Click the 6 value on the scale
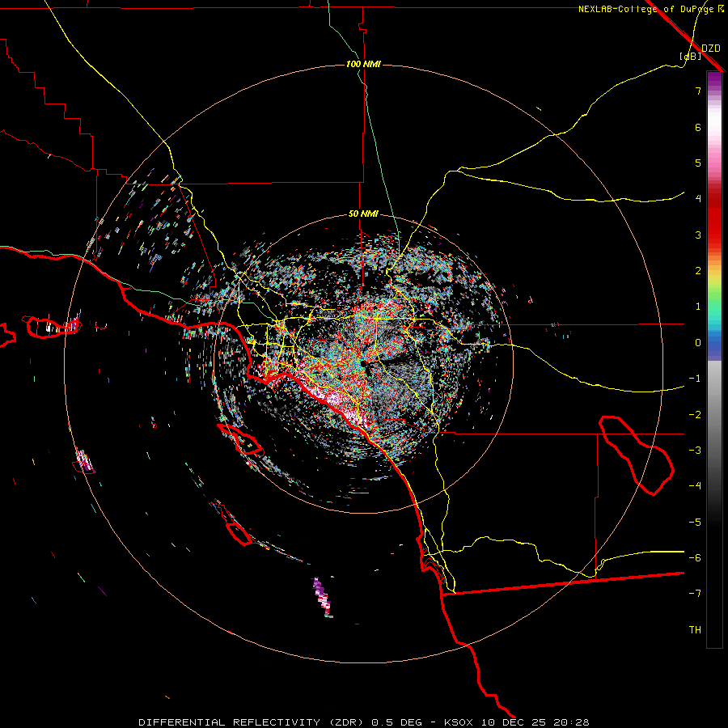This screenshot has height=728, width=728. pos(698,127)
